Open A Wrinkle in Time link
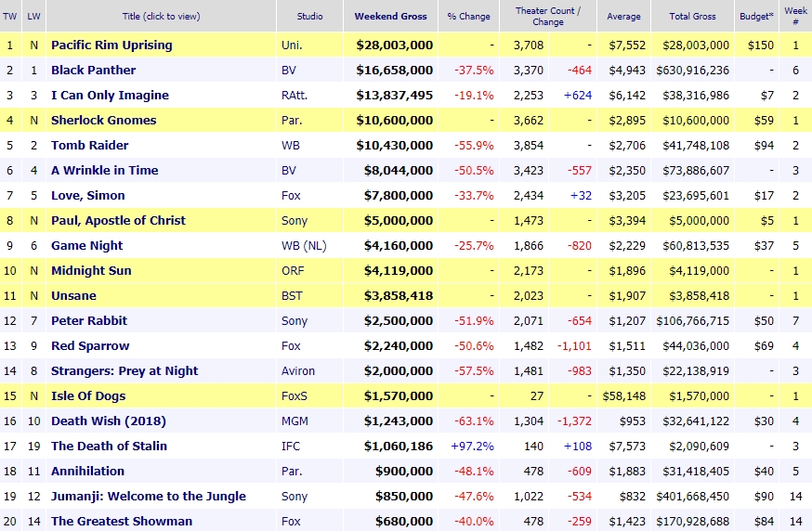812x531 pixels. point(105,170)
